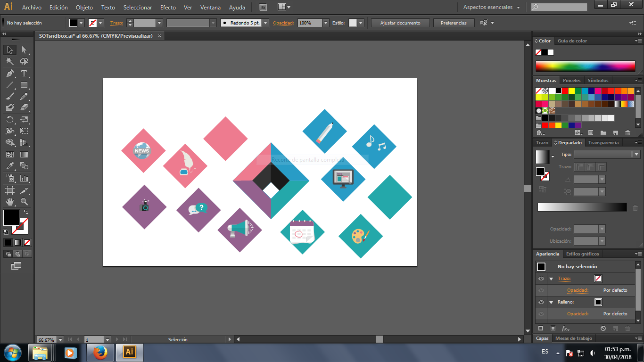Open the Efecto menu
The image size is (644, 362).
click(168, 8)
